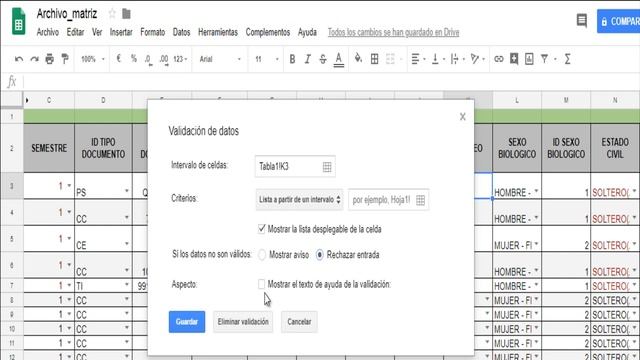Open the Arial font dropdown
Screen dimensions: 640x360
[220, 59]
